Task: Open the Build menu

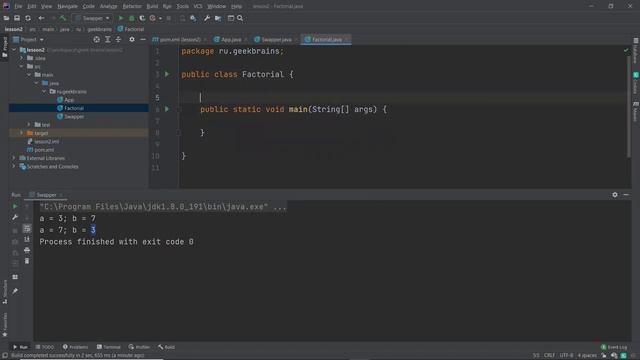Action: click(152, 6)
